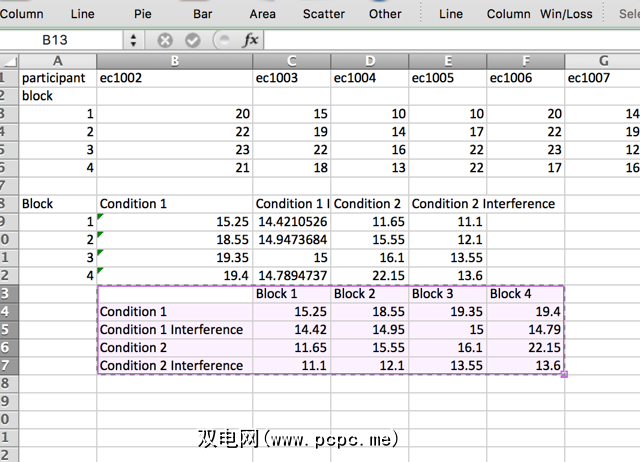Open the Other charts option
This screenshot has height=462, width=640.
pos(385,14)
